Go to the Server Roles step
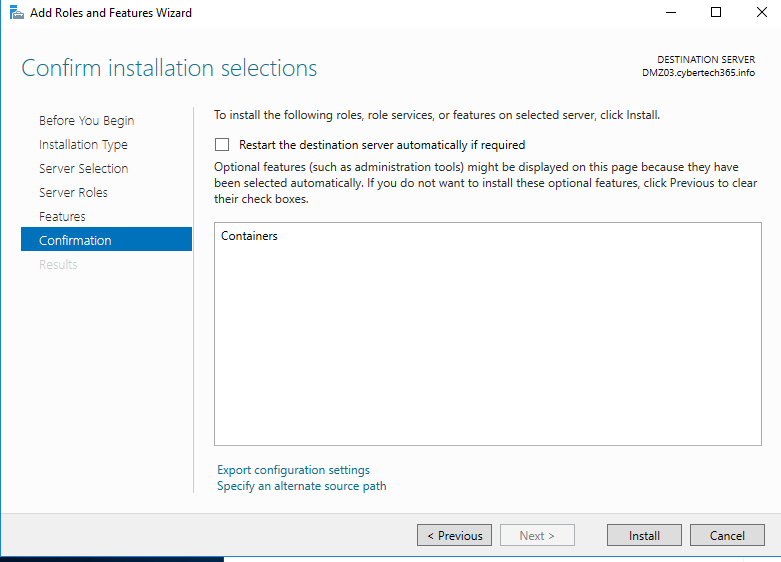The width and height of the screenshot is (781, 562). point(73,192)
